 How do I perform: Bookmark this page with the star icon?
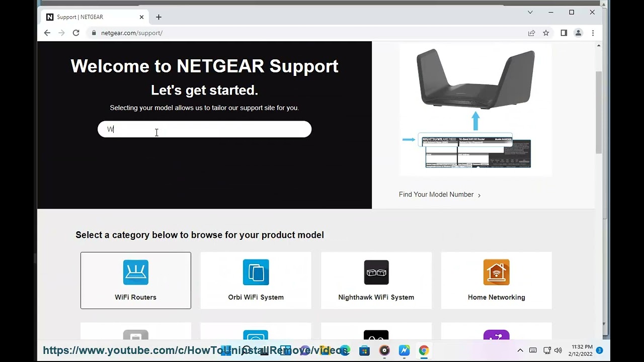[x=546, y=33]
